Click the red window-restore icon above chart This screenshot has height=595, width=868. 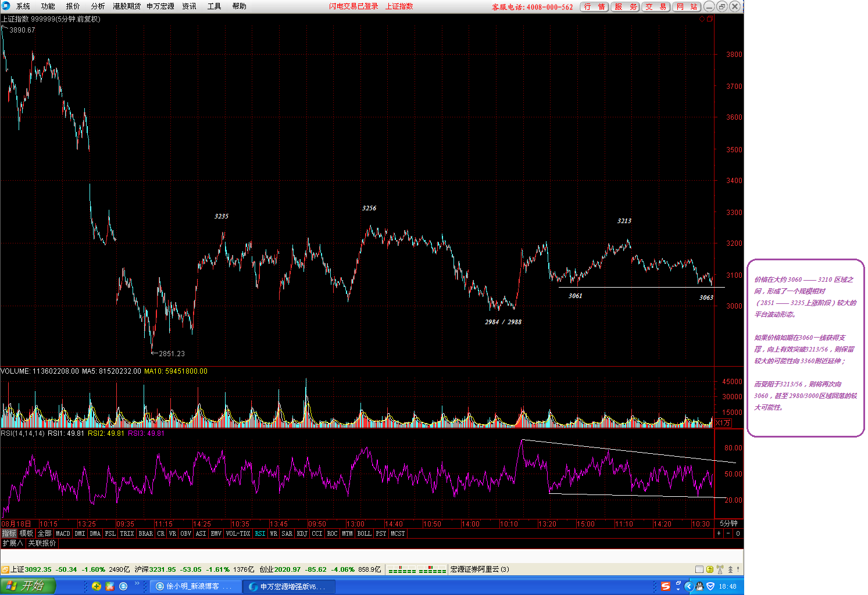coord(709,19)
